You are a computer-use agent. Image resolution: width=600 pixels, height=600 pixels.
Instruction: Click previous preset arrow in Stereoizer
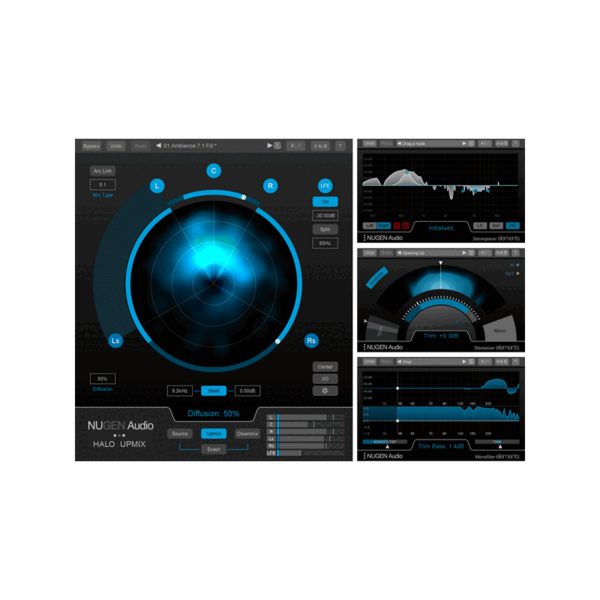399,253
